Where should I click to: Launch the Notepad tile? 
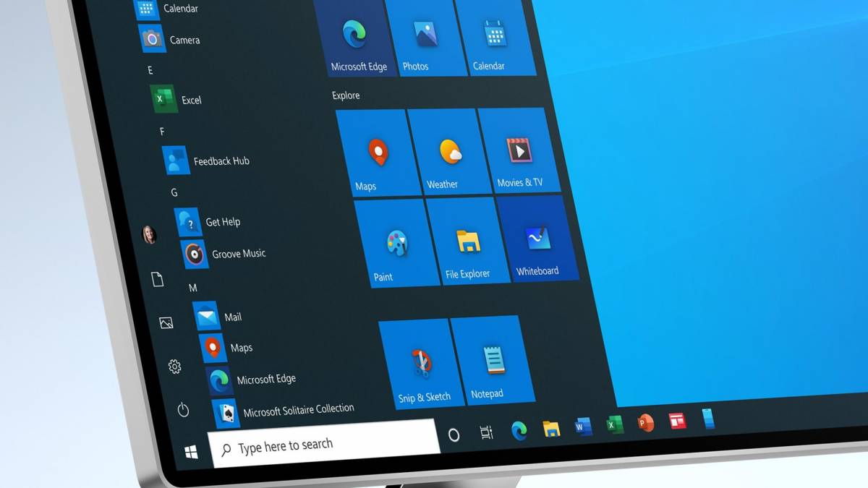pos(492,359)
